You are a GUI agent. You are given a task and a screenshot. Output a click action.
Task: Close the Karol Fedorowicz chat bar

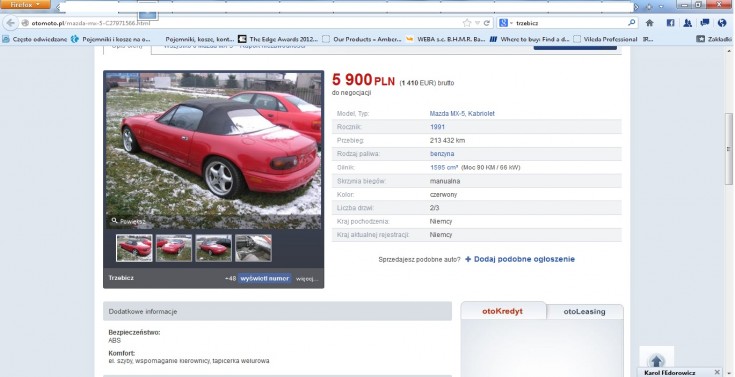coord(717,372)
